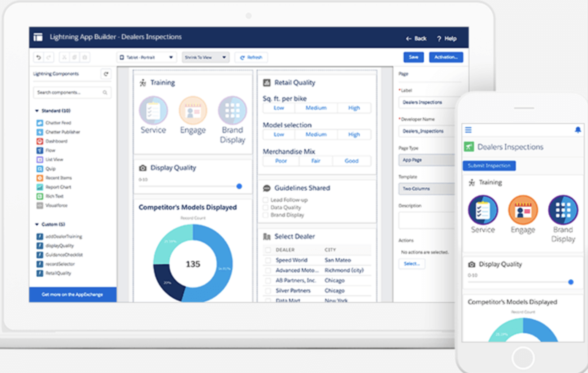Image resolution: width=588 pixels, height=373 pixels.
Task: Select Good for Merchandise Mix
Action: pyautogui.click(x=351, y=161)
